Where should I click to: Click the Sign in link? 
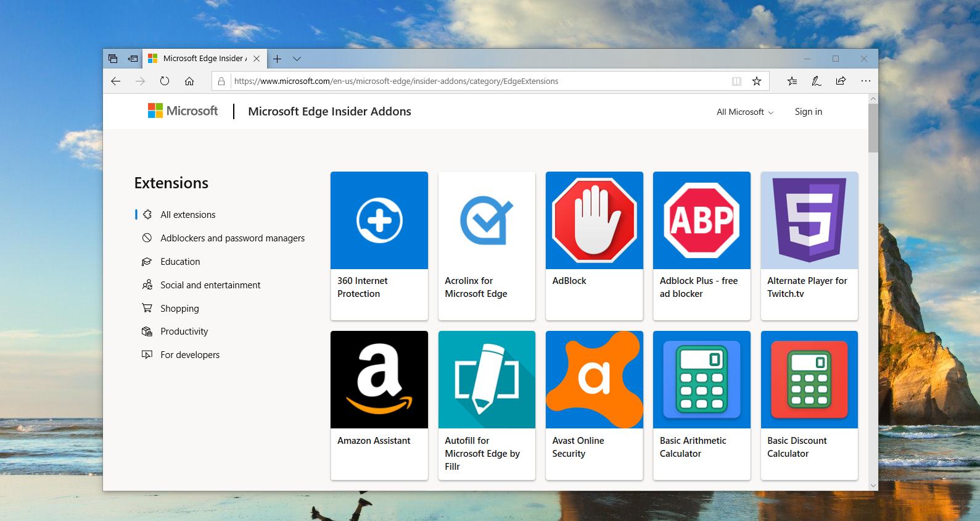[x=808, y=112]
